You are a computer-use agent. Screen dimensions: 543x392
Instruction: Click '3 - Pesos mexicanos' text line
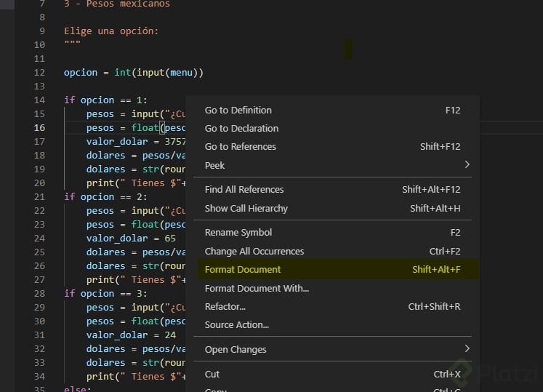117,4
